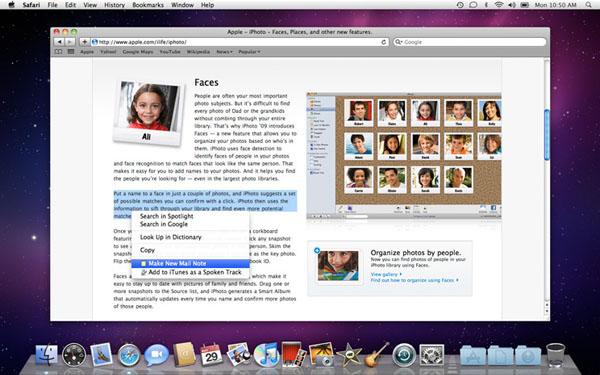The height and width of the screenshot is (375, 600).
Task: Open GarageBand guitar icon in Dock
Action: coord(376,354)
